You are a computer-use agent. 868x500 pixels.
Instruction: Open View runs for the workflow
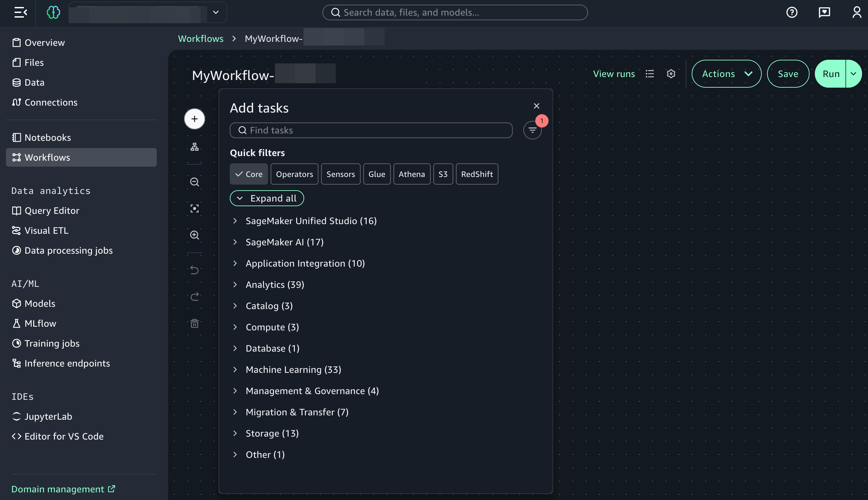point(614,73)
